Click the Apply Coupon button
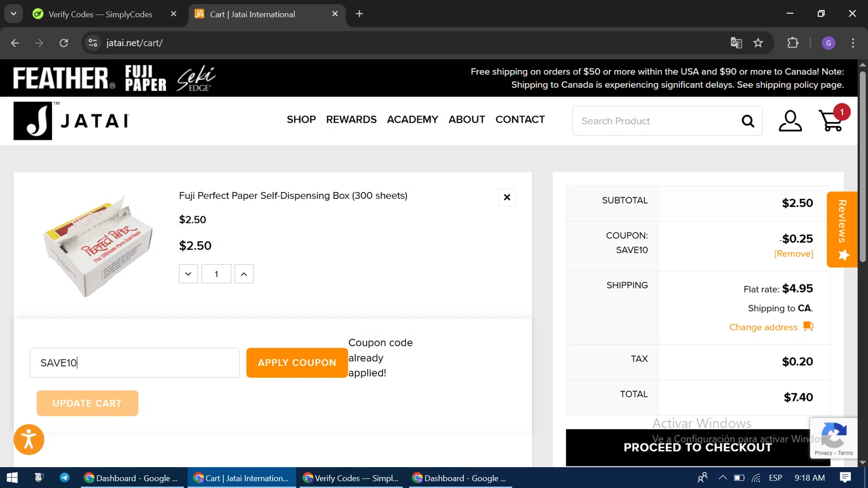This screenshot has height=488, width=868. click(x=297, y=363)
